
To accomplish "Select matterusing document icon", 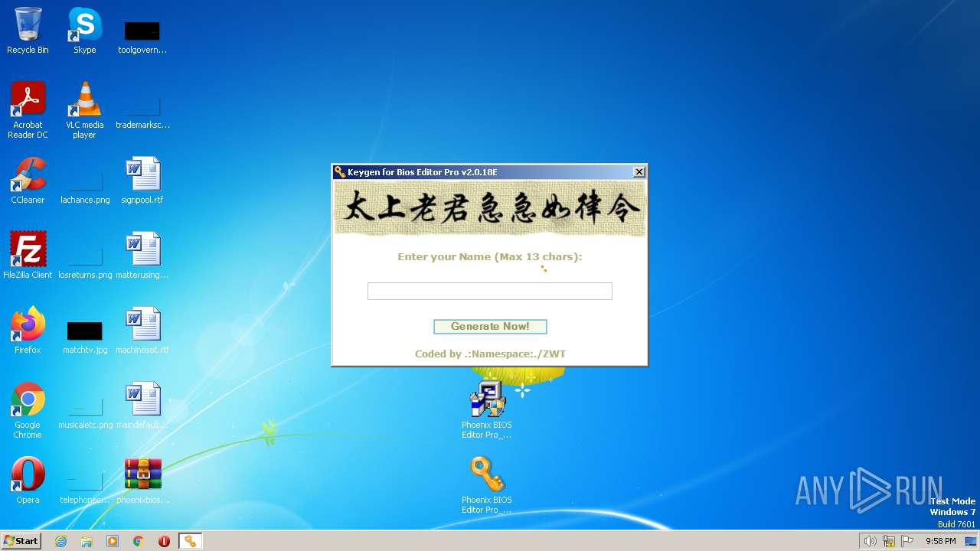I will point(142,256).
